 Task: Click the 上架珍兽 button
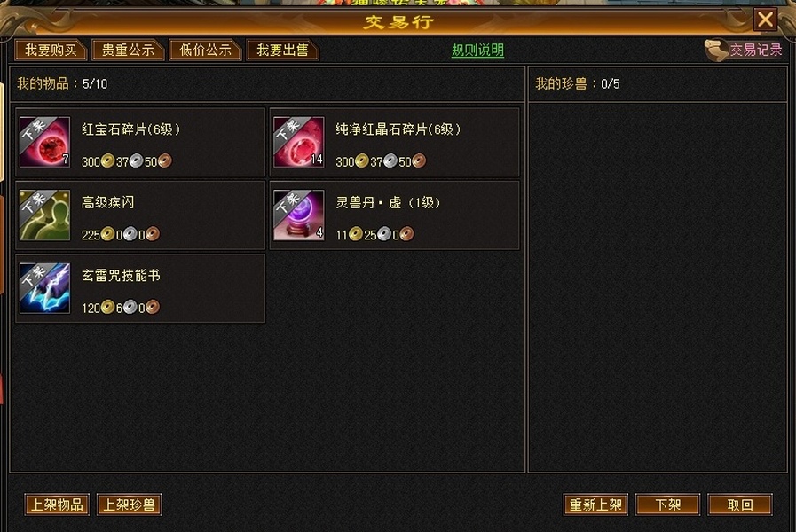point(129,505)
